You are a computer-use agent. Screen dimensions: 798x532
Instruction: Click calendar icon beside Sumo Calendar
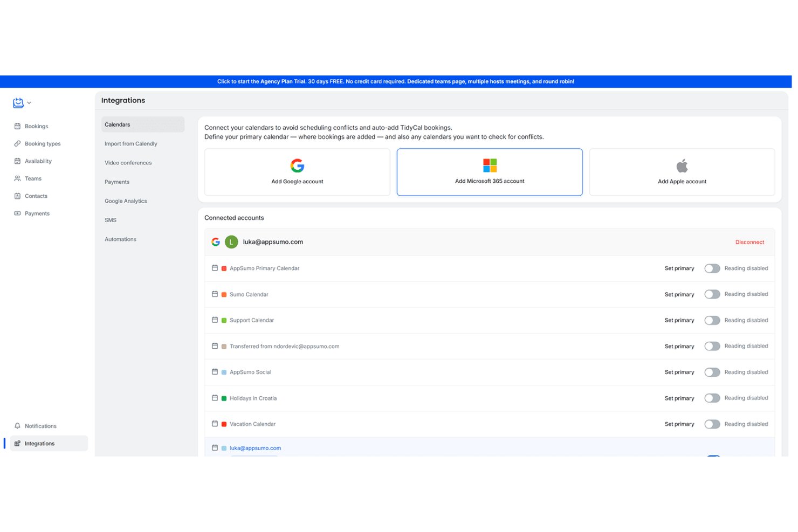coord(215,294)
